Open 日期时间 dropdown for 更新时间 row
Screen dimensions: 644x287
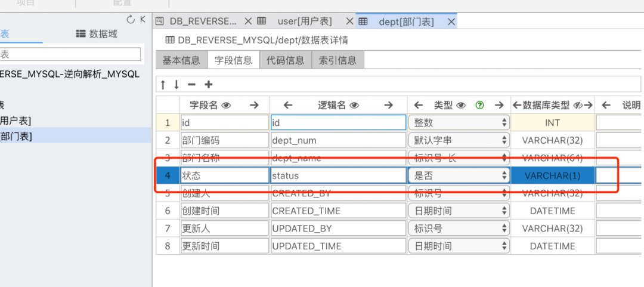click(x=459, y=246)
